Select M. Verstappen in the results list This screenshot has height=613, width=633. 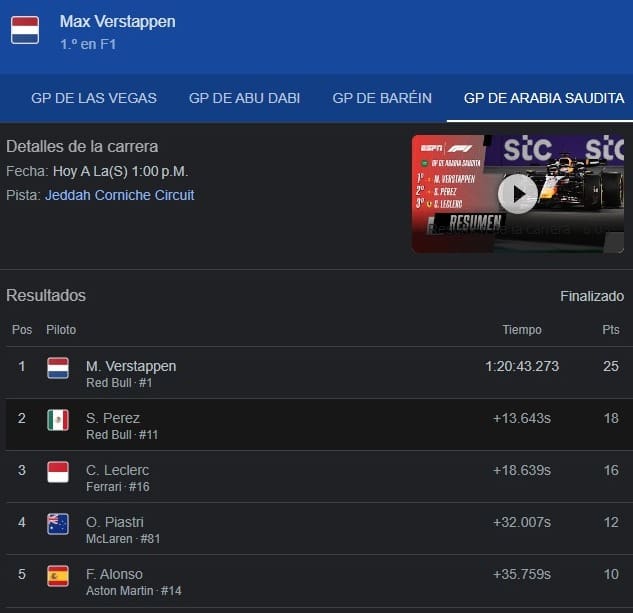pos(129,366)
